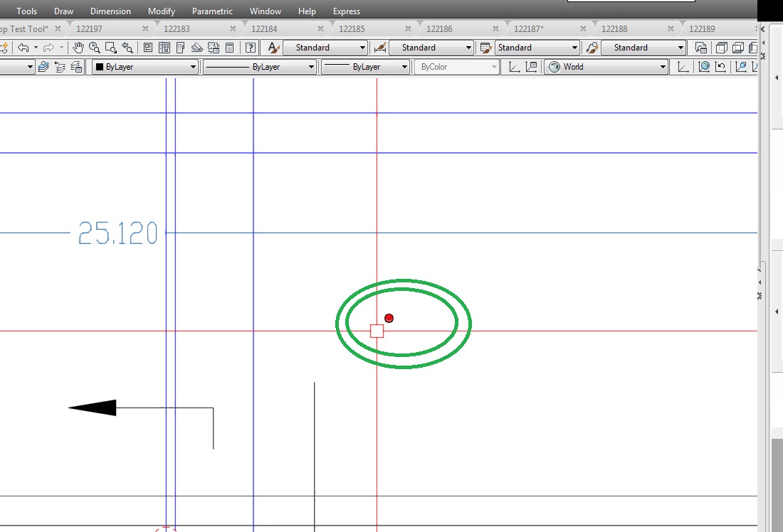783x532 pixels.
Task: Open the dimension style Standard dropdown
Action: (431, 48)
